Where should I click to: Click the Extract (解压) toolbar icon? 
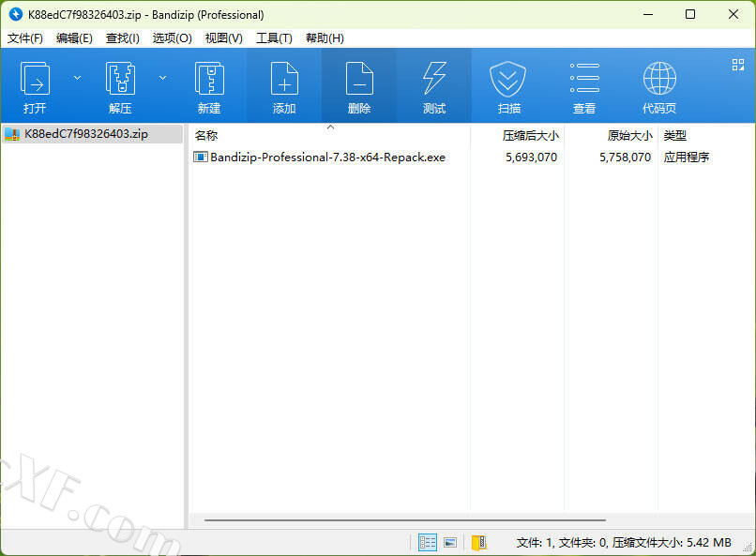pos(120,86)
